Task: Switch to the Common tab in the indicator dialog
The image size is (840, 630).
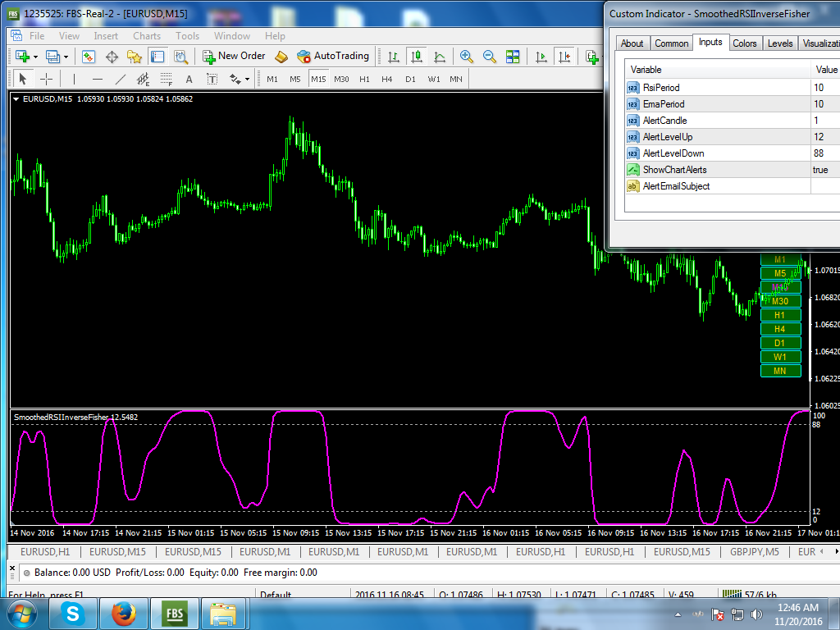Action: pyautogui.click(x=671, y=43)
